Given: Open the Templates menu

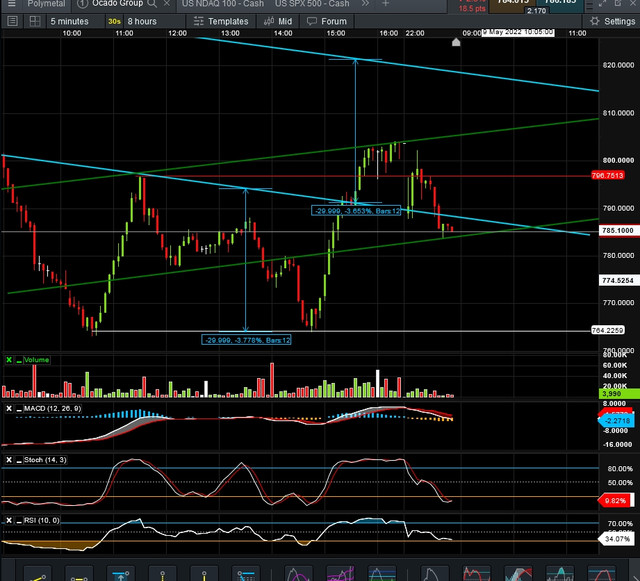Looking at the screenshot, I should pos(221,21).
